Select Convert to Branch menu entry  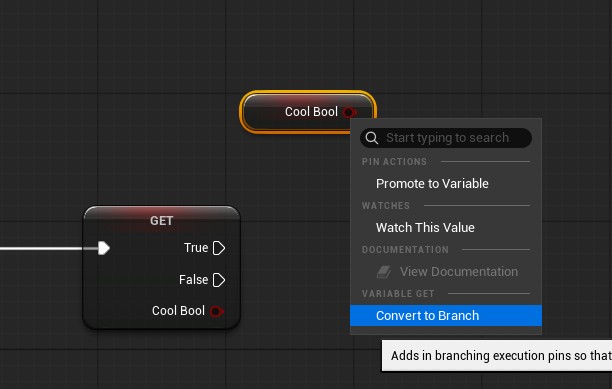(x=446, y=315)
